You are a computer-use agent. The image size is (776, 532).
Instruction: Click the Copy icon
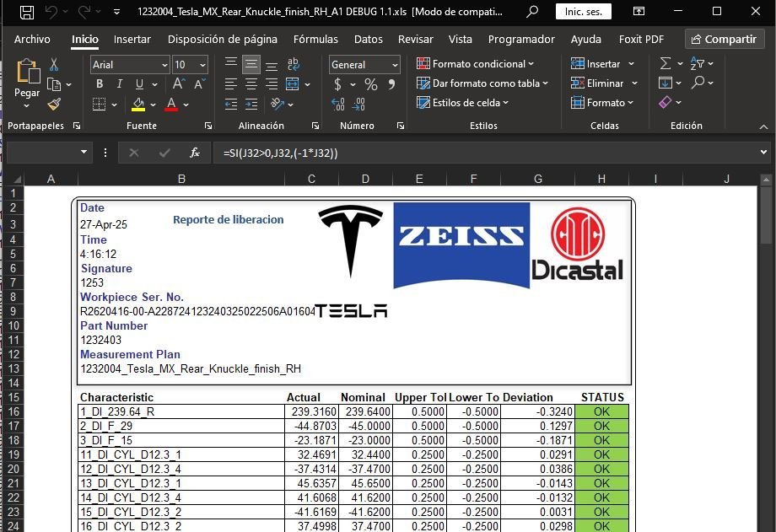54,84
